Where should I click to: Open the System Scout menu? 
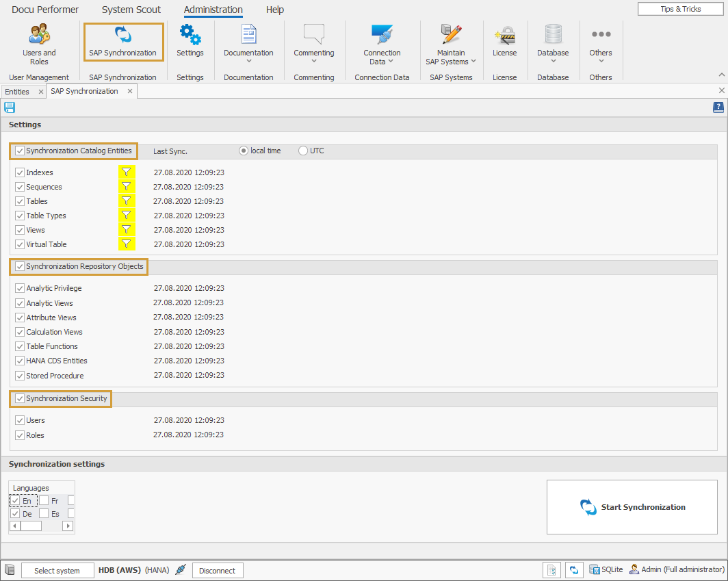[x=131, y=10]
